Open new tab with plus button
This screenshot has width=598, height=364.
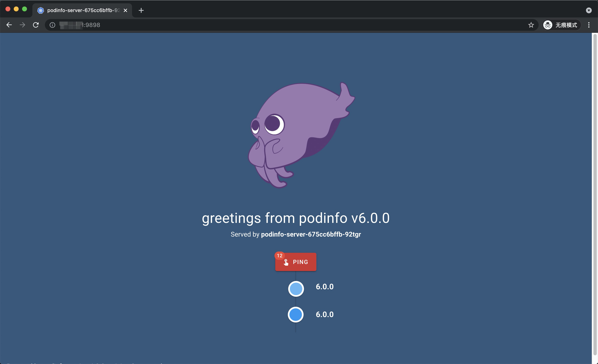pyautogui.click(x=141, y=10)
